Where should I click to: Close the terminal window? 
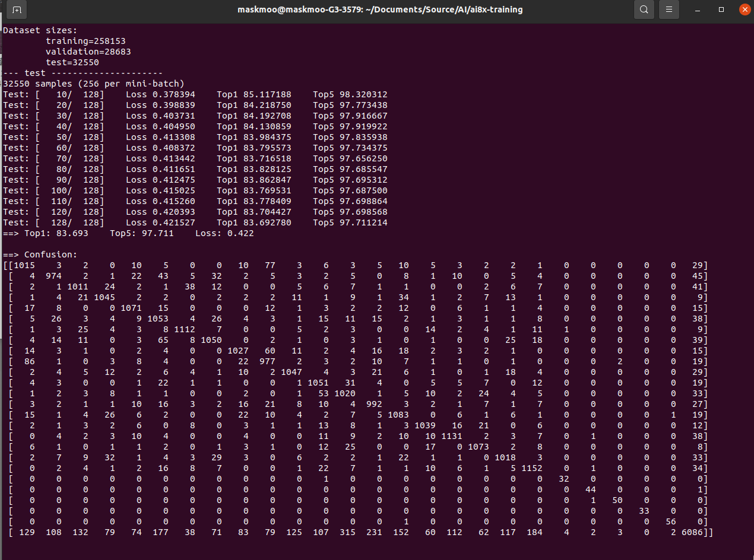744,9
